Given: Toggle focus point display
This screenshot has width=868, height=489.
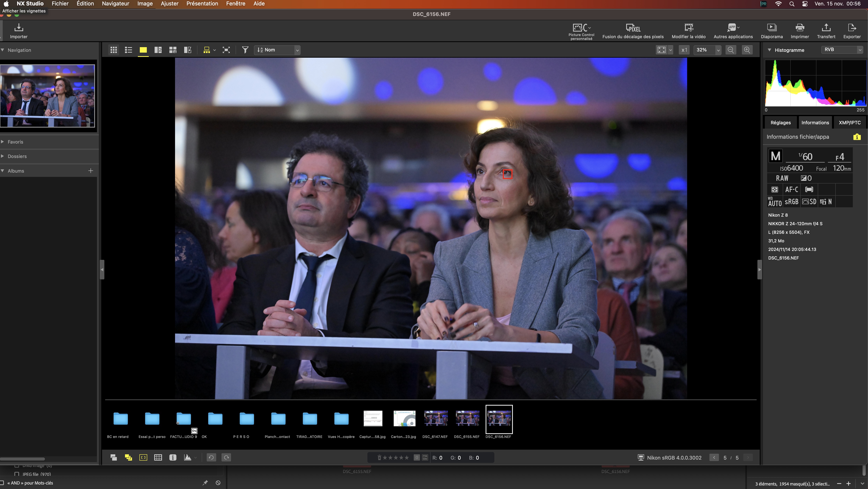Looking at the screenshot, I should coord(143,458).
